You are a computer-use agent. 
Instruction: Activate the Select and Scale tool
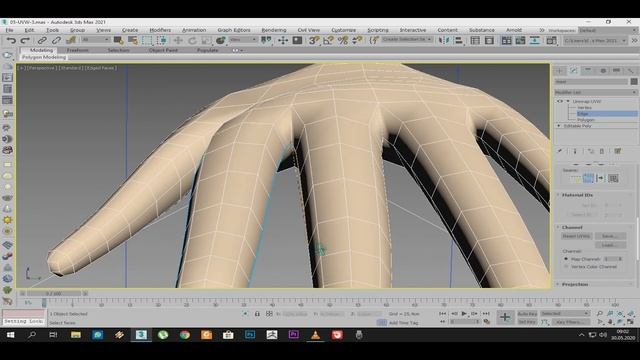206,40
